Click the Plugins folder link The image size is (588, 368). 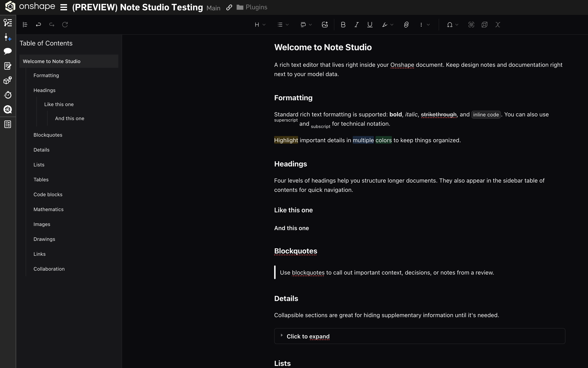(252, 7)
